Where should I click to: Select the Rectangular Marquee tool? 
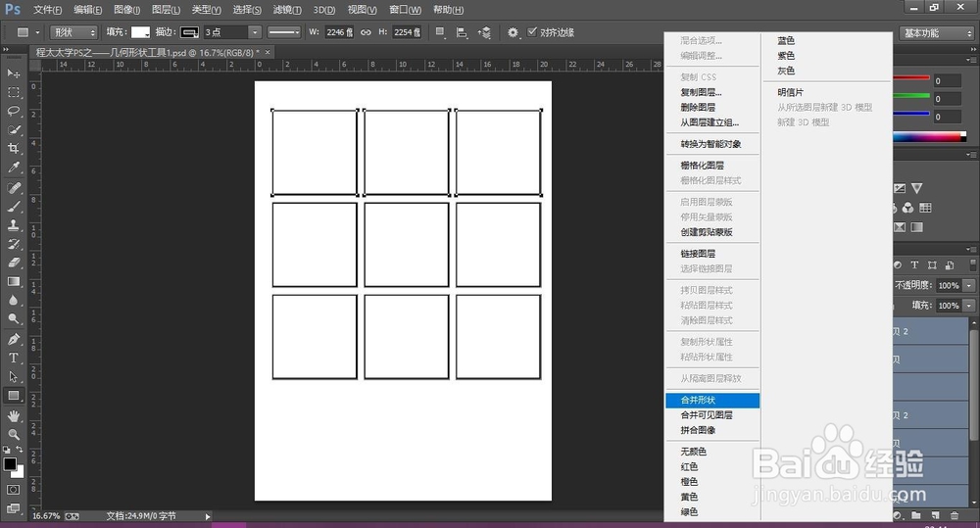[13, 92]
